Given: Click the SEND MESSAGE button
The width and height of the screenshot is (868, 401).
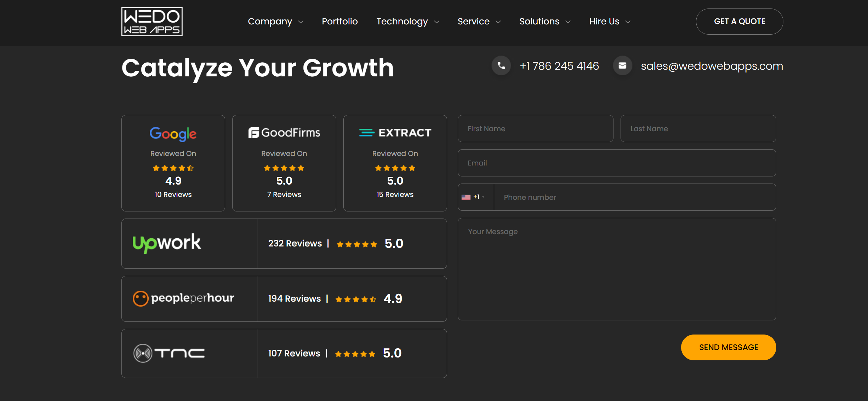Looking at the screenshot, I should pos(729,348).
